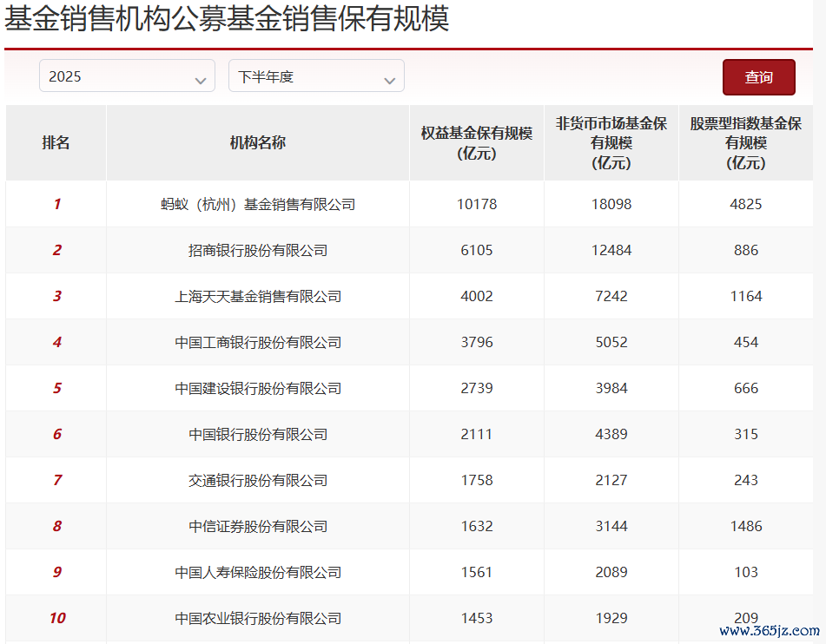The width and height of the screenshot is (826, 644).
Task: Click the 1453 equity fund value
Action: [x=477, y=618]
